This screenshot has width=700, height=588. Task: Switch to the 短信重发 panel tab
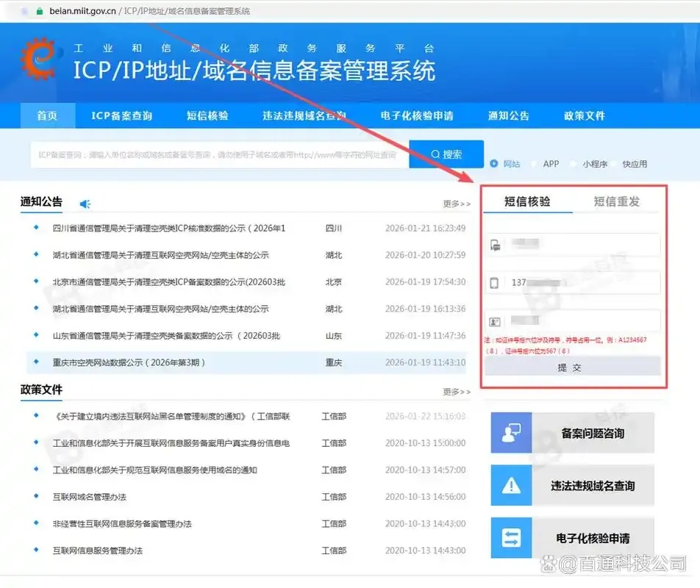coord(616,201)
